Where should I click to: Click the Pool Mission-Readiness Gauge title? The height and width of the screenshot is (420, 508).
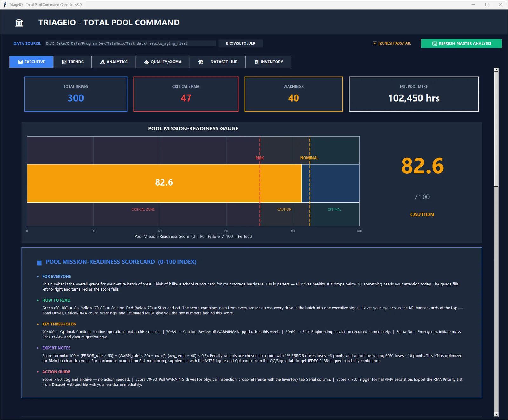pyautogui.click(x=193, y=128)
